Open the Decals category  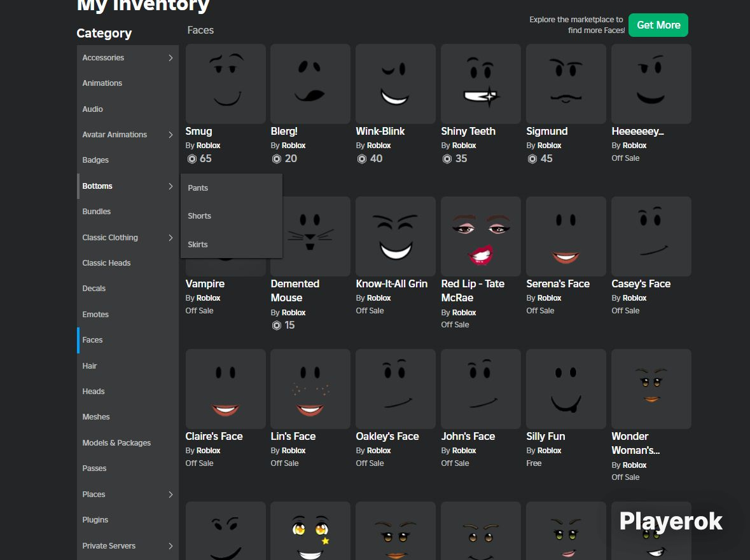click(x=128, y=289)
